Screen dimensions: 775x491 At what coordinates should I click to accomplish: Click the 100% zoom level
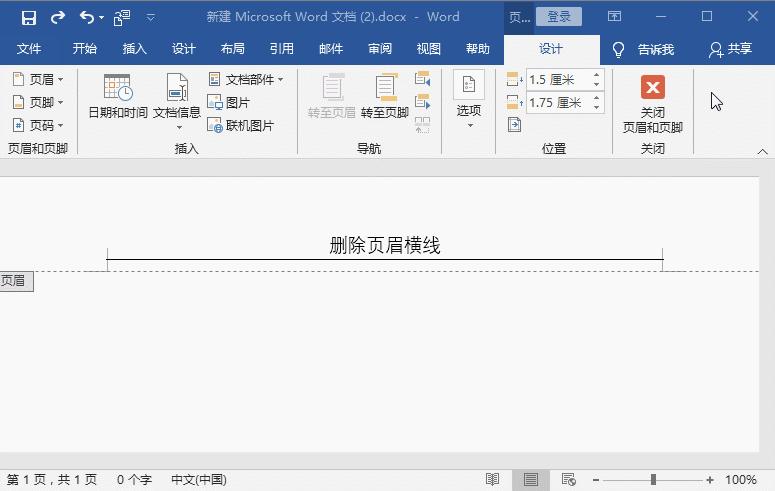[740, 480]
